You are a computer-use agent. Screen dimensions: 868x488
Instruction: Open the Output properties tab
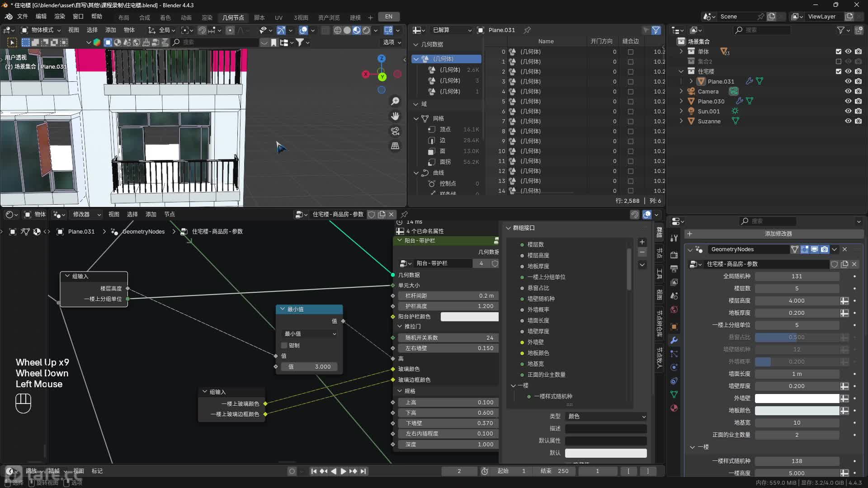coord(674,268)
